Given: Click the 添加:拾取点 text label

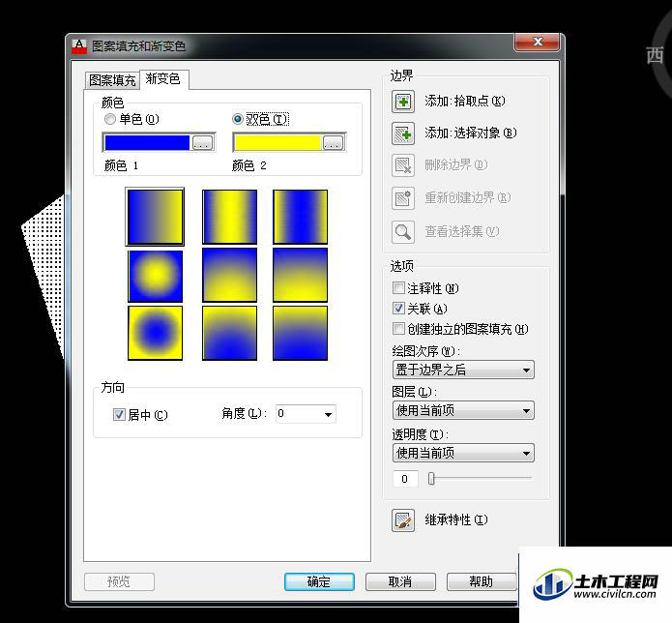Looking at the screenshot, I should (465, 102).
